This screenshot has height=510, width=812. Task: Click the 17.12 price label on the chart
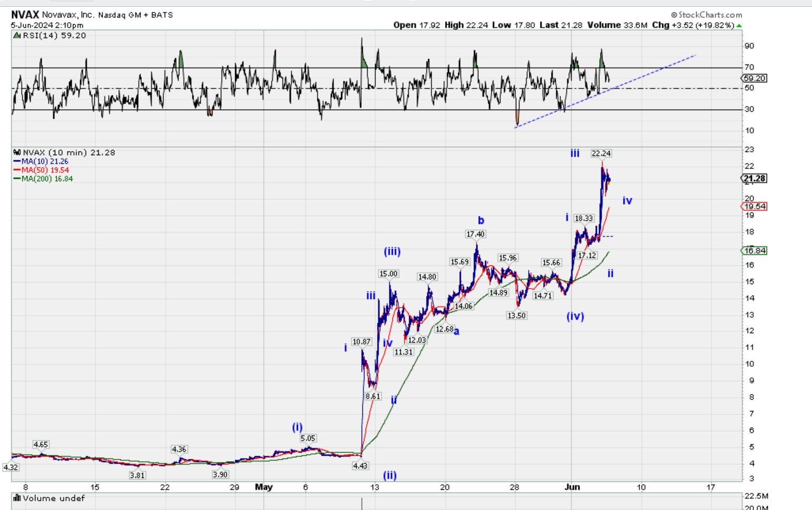tap(587, 255)
